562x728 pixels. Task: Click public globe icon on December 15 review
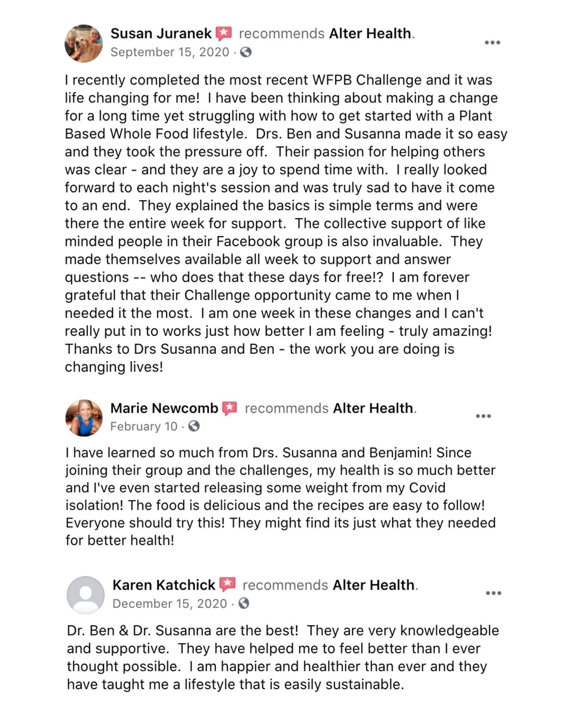pos(244,603)
